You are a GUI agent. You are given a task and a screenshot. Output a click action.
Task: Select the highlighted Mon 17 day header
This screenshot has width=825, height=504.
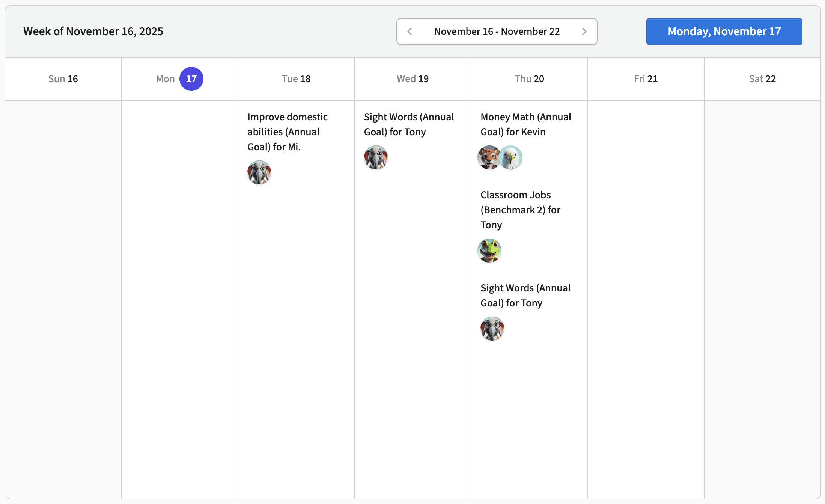coord(180,79)
